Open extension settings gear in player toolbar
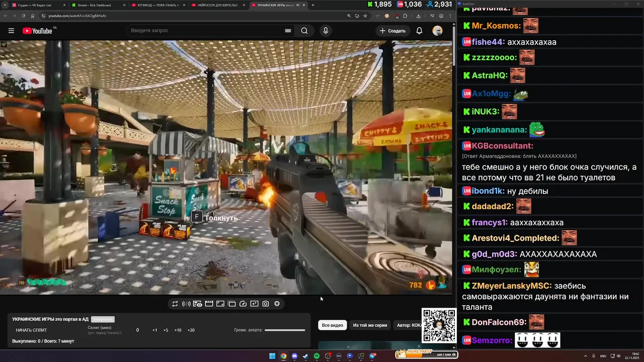Image resolution: width=644 pixels, height=362 pixels. pos(277,304)
